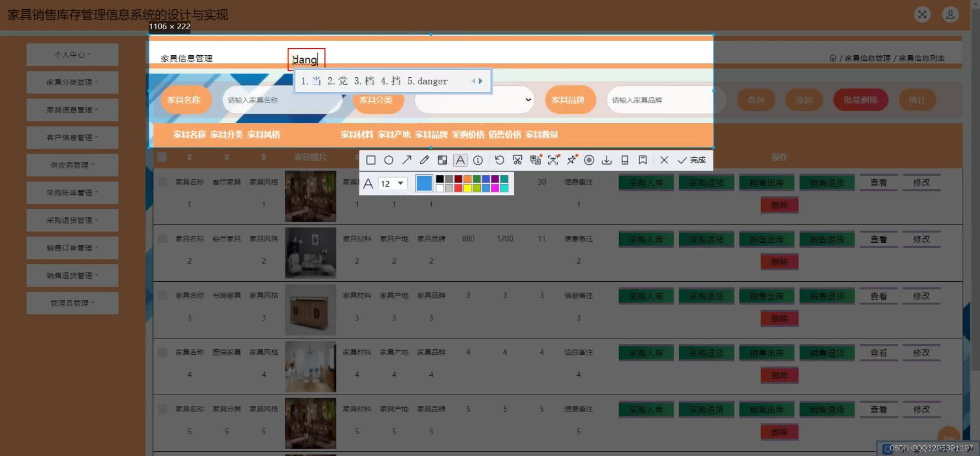The width and height of the screenshot is (980, 456).
Task: Open the 采购账单管理 sidebar menu
Action: (x=72, y=193)
